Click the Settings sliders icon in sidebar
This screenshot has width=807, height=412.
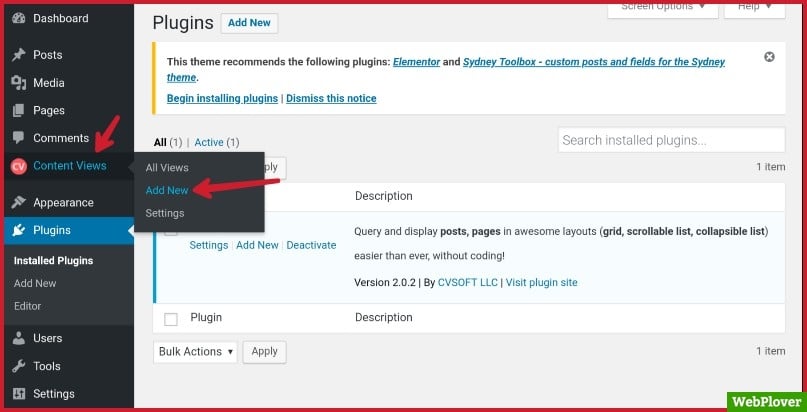click(x=19, y=393)
